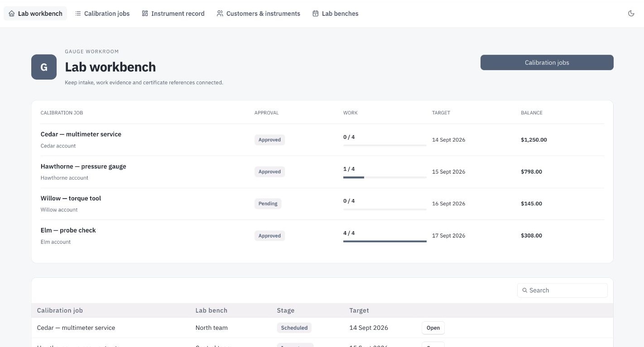
Task: Click the Hawthorne pressure gauge progress bar
Action: click(x=385, y=177)
